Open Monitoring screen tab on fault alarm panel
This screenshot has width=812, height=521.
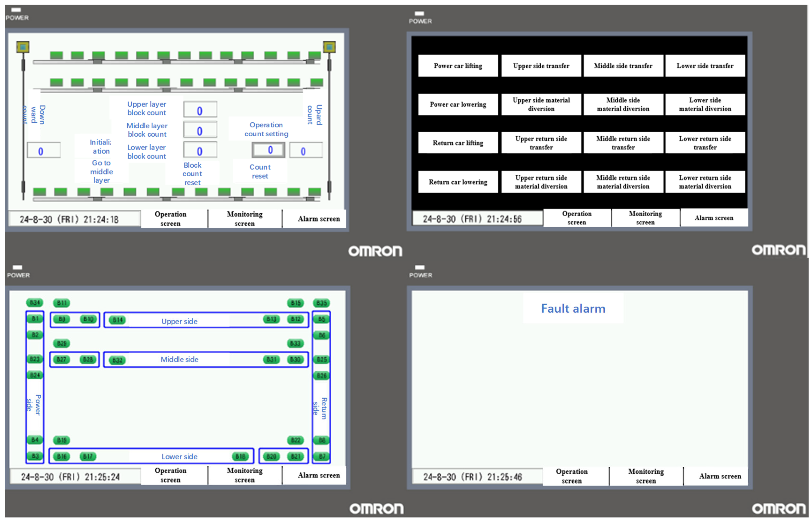(x=646, y=476)
